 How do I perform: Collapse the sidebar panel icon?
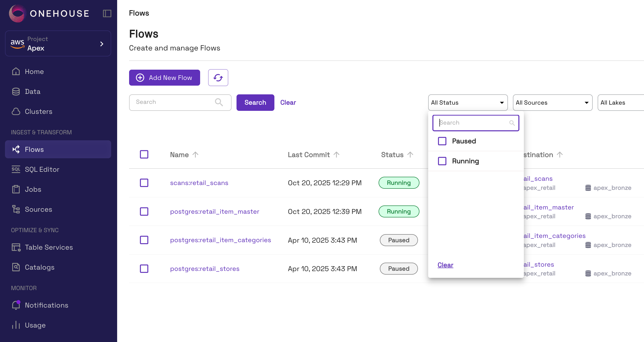(x=107, y=13)
